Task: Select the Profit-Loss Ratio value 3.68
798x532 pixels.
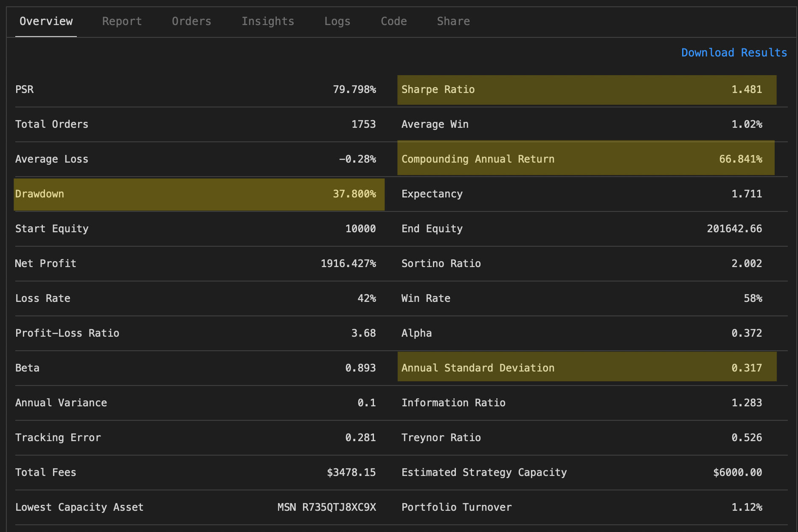Action: click(x=364, y=333)
